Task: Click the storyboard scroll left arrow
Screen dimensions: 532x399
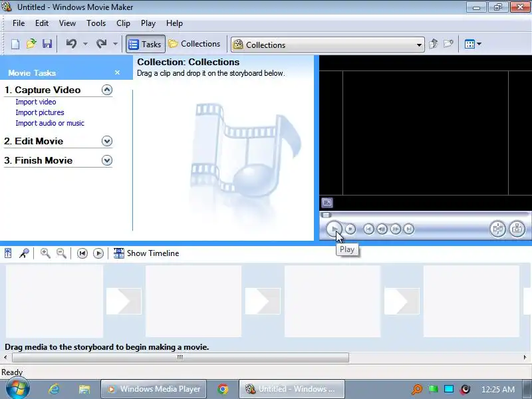Action: (x=5, y=357)
